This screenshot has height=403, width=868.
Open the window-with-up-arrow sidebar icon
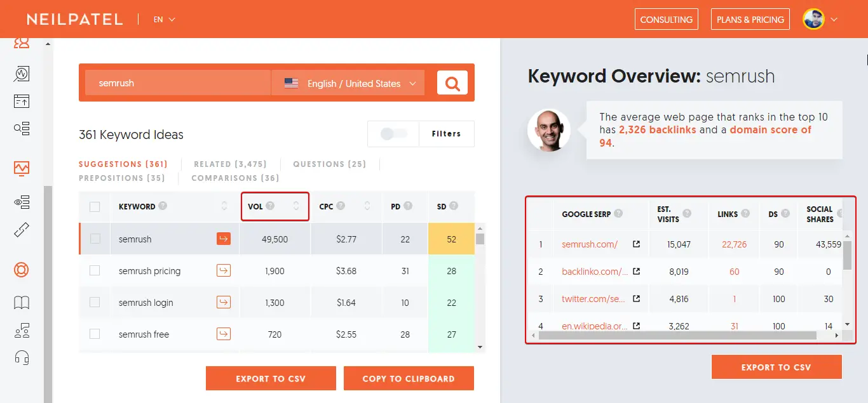[22, 102]
